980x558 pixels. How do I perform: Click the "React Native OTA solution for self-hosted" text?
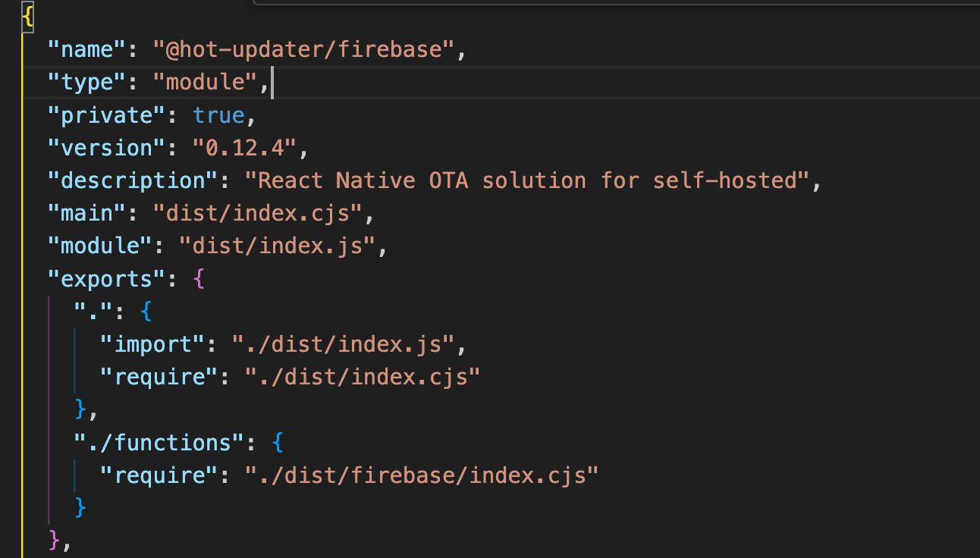pyautogui.click(x=526, y=180)
